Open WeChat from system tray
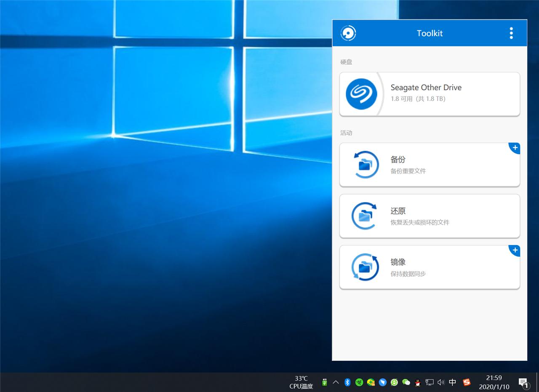The height and width of the screenshot is (392, 539). [x=406, y=382]
